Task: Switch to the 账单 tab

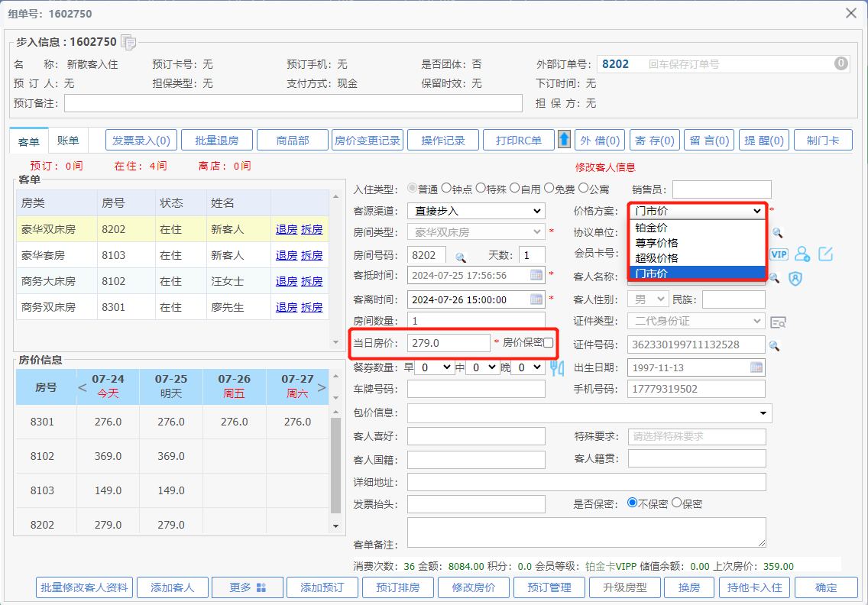Action: pos(68,141)
